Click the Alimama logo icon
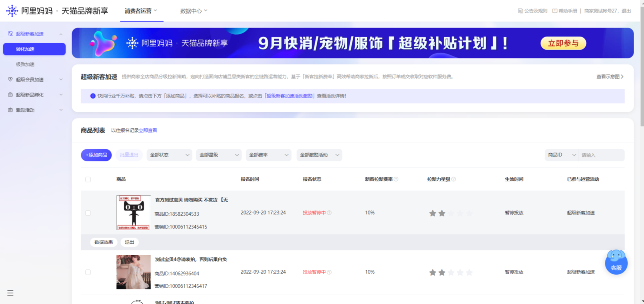644x304 pixels. (12, 11)
